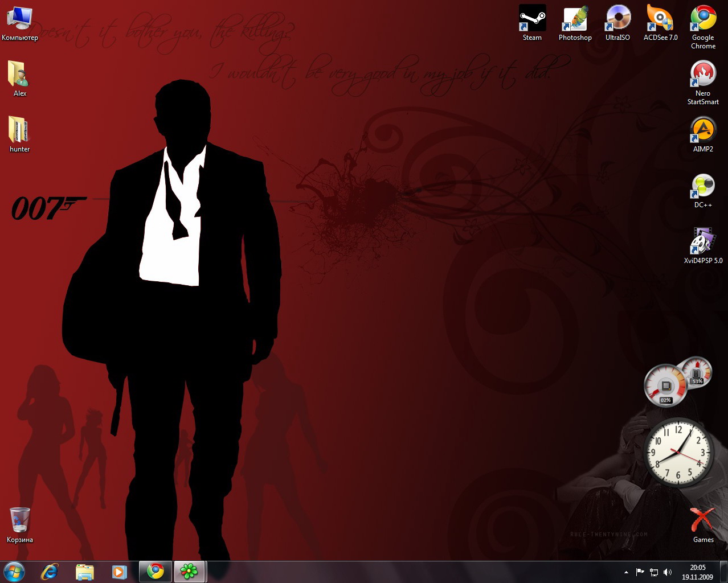Open the Action Center flag icon
The width and height of the screenshot is (728, 583).
[x=640, y=572]
